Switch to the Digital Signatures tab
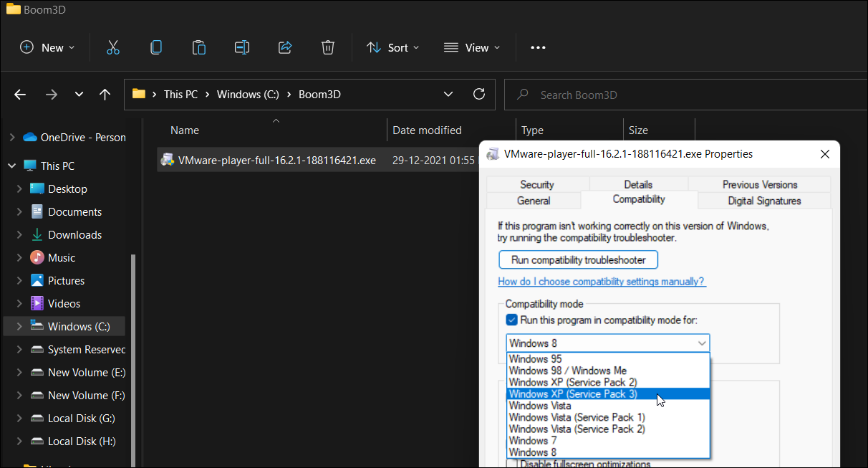 coord(764,201)
